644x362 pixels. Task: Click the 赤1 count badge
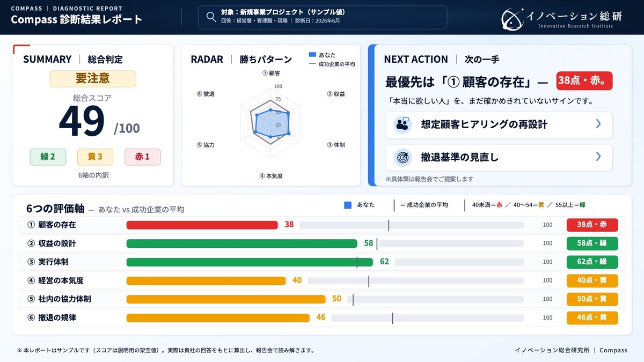(142, 157)
